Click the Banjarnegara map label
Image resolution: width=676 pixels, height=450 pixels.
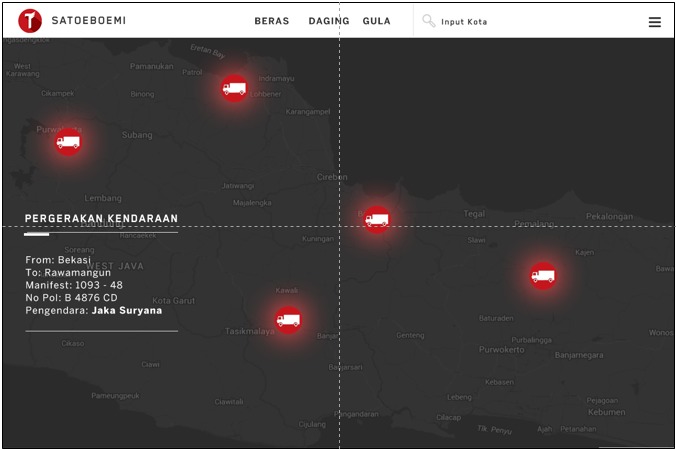(579, 355)
